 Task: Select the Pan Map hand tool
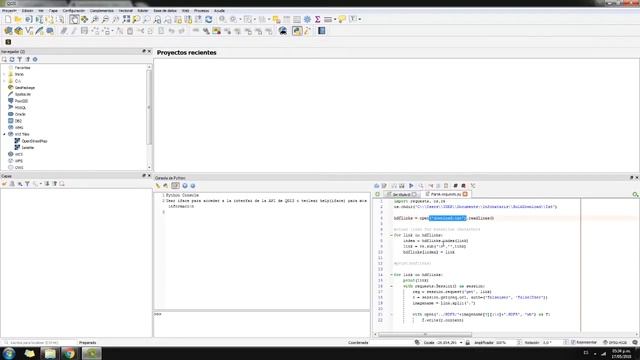(x=74, y=19)
